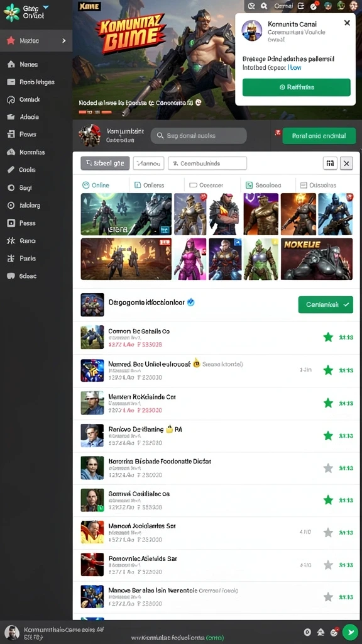Click the card layout icon beside Cannal

point(301,6)
